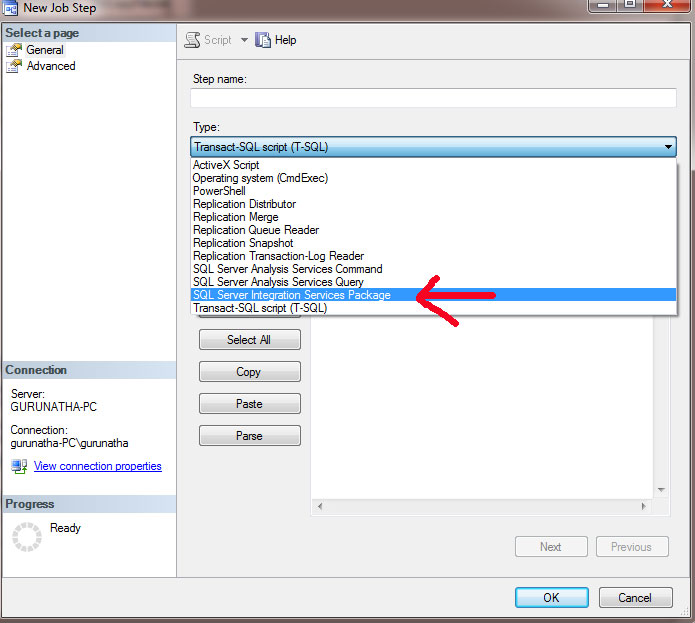Viewport: 695px width, 623px height.
Task: Choose SQL Server Analysis Services Query
Action: 433,282
